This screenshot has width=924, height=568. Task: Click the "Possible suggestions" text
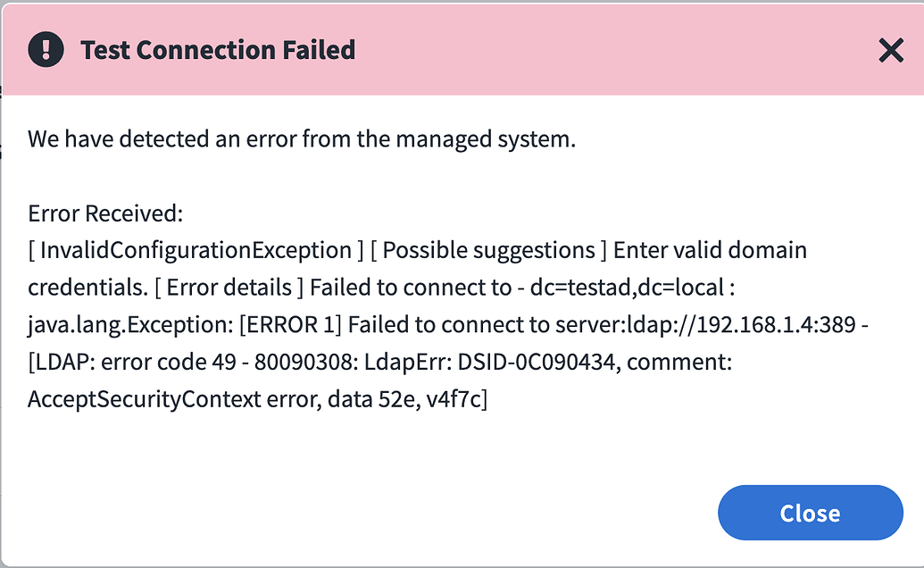(x=488, y=251)
